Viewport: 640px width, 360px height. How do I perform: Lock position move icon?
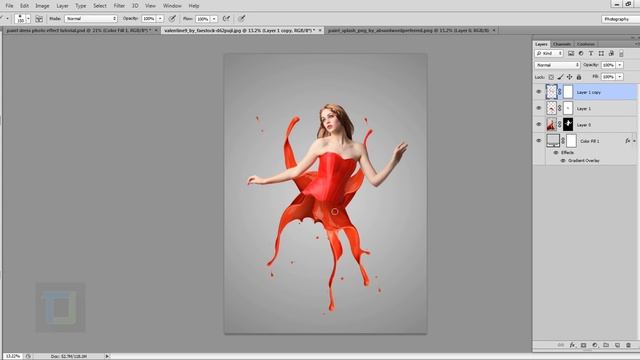click(569, 77)
